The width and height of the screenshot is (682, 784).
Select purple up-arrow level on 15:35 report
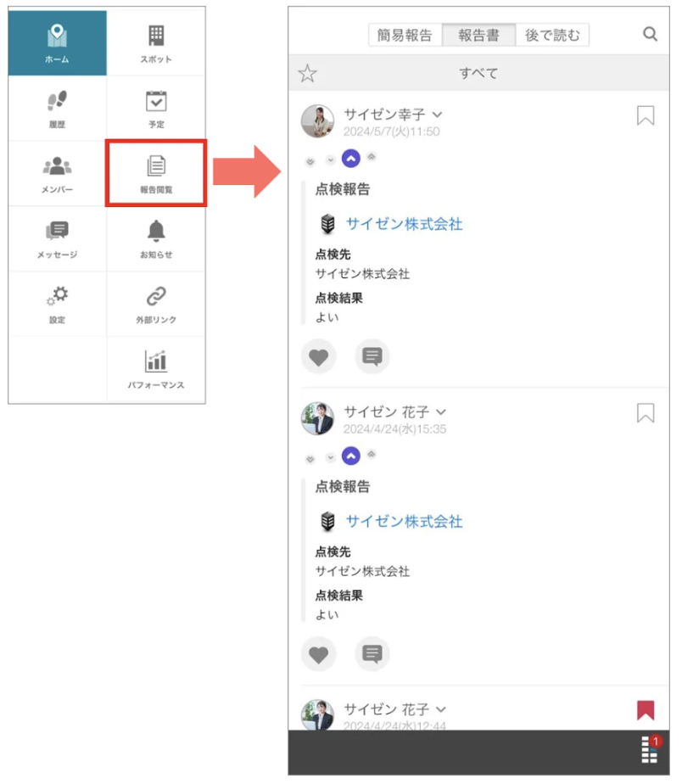point(351,456)
